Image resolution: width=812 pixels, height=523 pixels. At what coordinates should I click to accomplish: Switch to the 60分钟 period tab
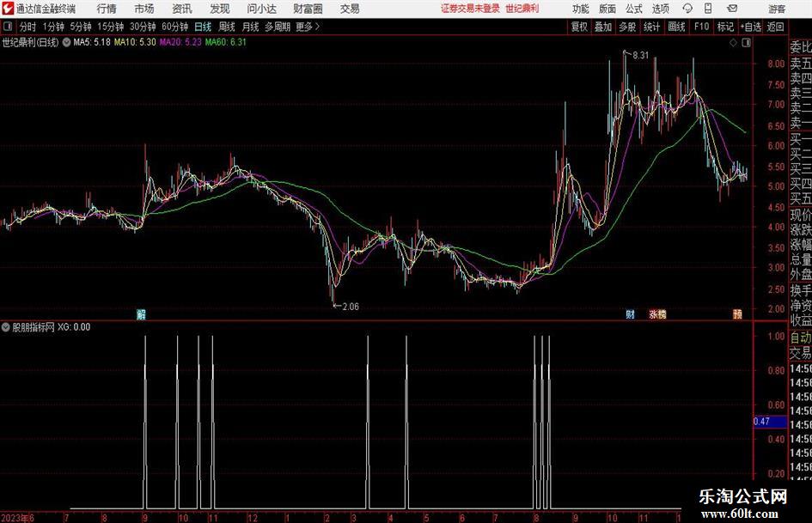coord(174,27)
